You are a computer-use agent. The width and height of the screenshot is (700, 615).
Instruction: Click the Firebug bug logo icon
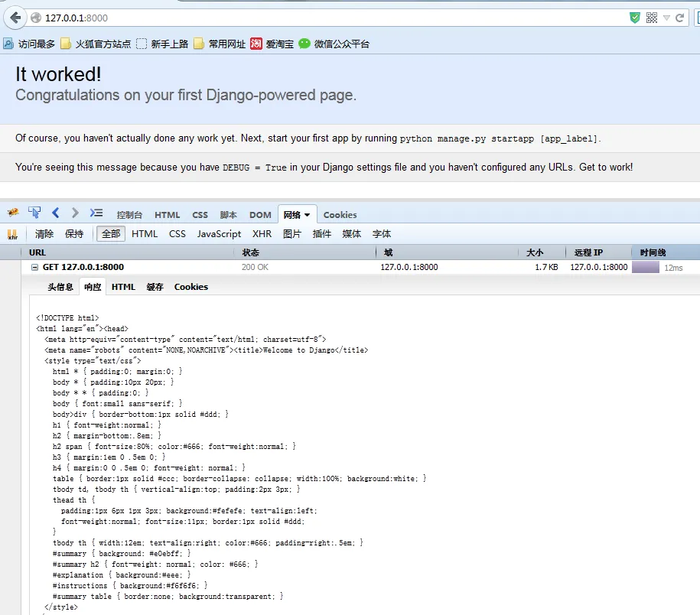click(x=13, y=213)
